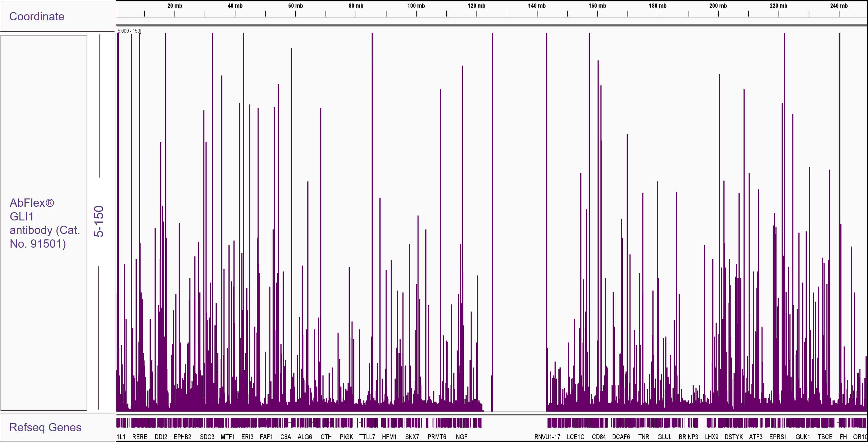868x442 pixels.
Task: Select the GLUL gene label
Action: [x=665, y=437]
